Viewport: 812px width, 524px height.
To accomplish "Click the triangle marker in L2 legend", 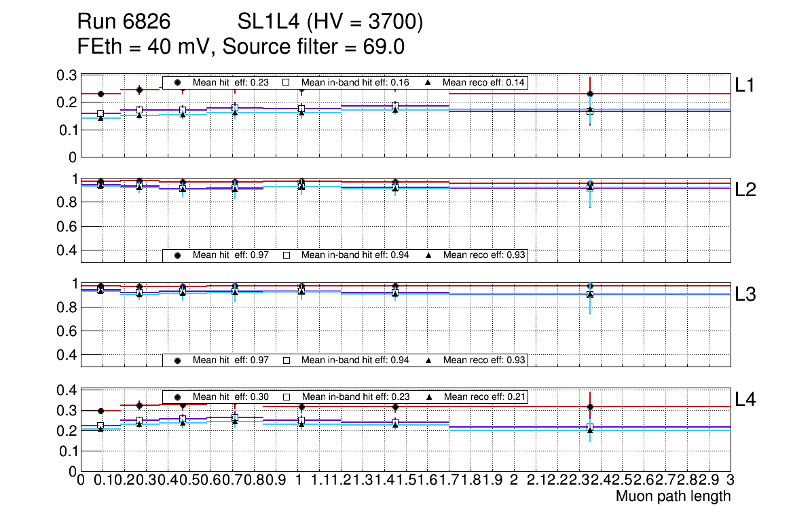I will (x=429, y=255).
